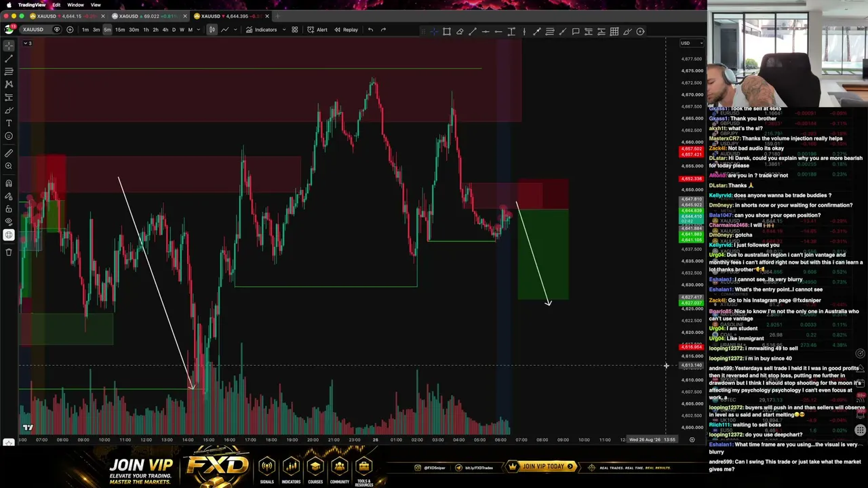Switch to the 30m timeframe

point(134,30)
